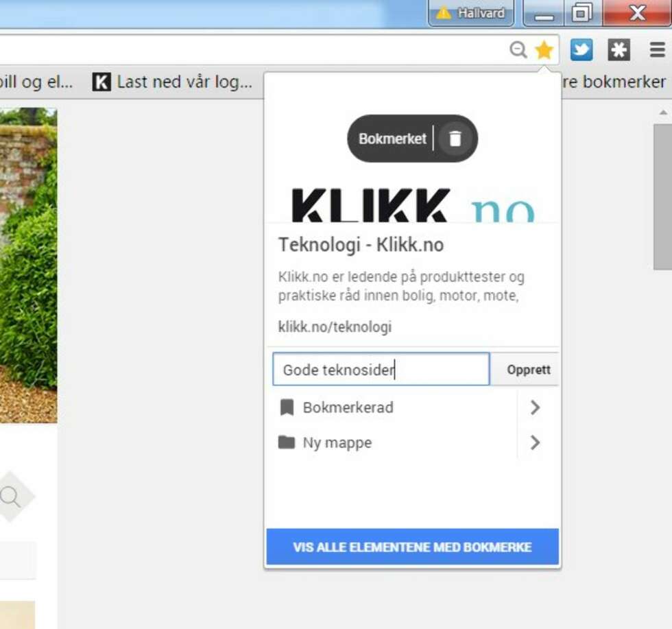Click the folder icon beside Ny mappe
This screenshot has height=629, width=672.
(x=287, y=442)
